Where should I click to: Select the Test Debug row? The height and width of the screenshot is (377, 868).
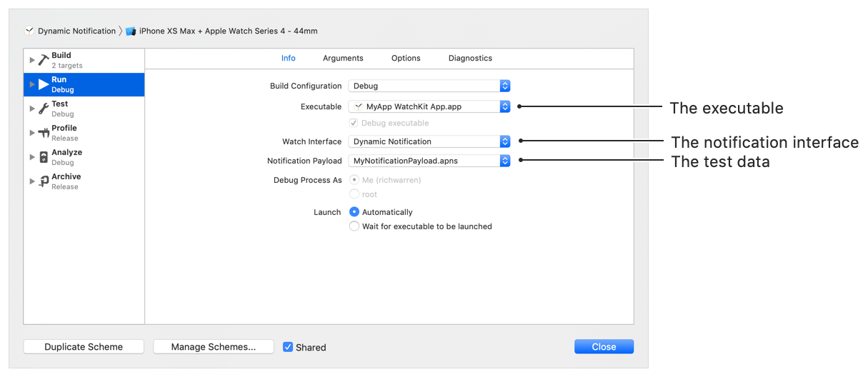[84, 109]
